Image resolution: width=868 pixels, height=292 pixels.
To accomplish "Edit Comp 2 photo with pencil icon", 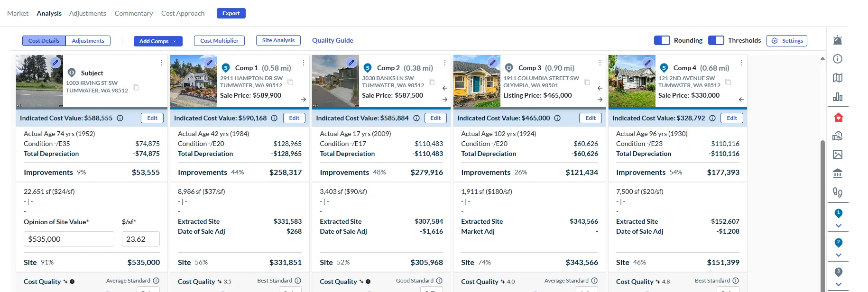I will point(351,62).
